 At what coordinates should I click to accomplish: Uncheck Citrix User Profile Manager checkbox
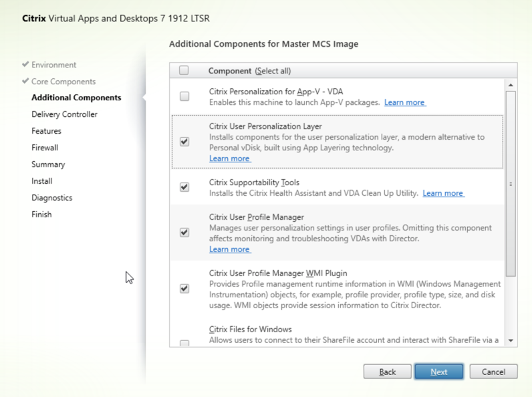click(x=184, y=233)
